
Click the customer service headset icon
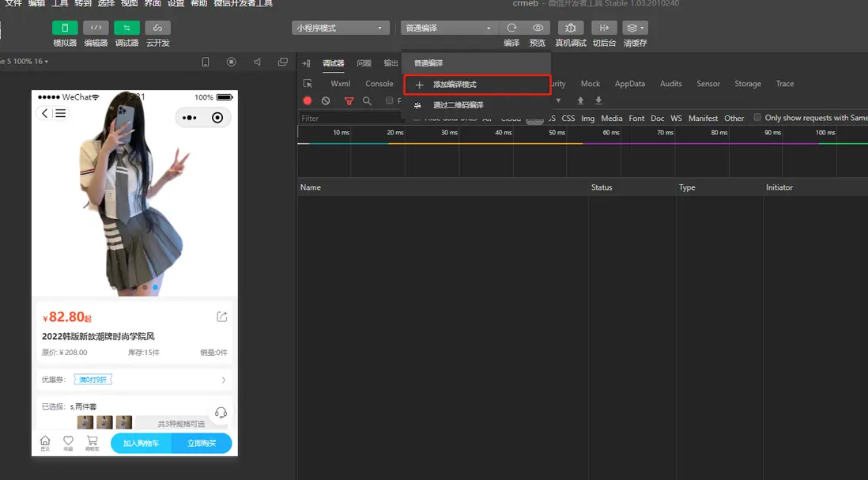click(x=221, y=412)
